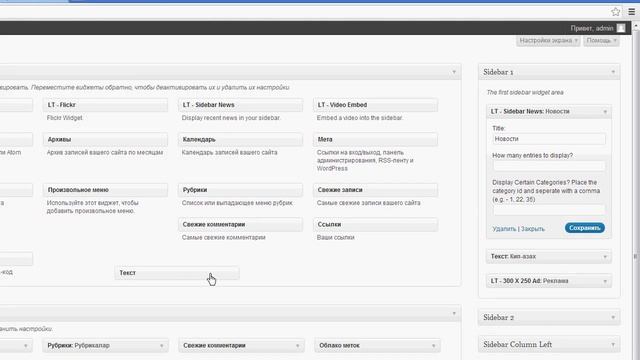Viewport: 640px width, 360px height.
Task: Open the browser hamburger menu
Action: (631, 12)
